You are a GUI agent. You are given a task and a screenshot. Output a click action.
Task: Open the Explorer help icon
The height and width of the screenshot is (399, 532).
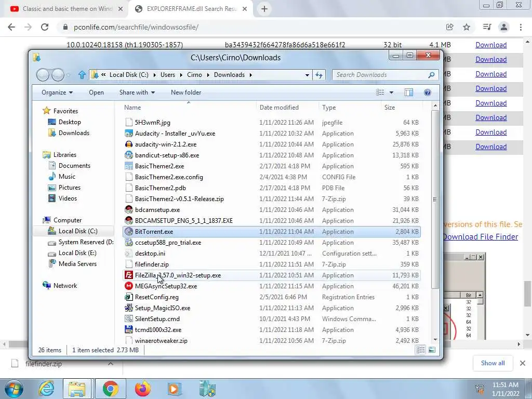(428, 92)
